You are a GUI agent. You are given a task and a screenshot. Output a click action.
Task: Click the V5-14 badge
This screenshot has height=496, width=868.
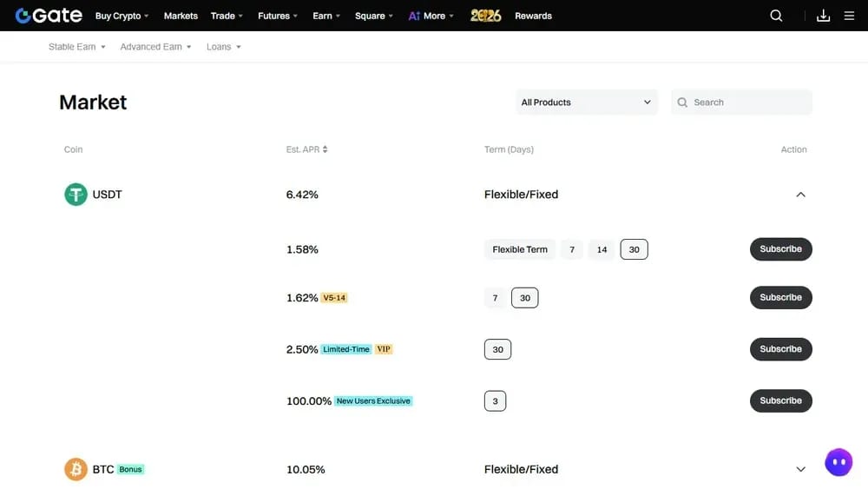334,298
